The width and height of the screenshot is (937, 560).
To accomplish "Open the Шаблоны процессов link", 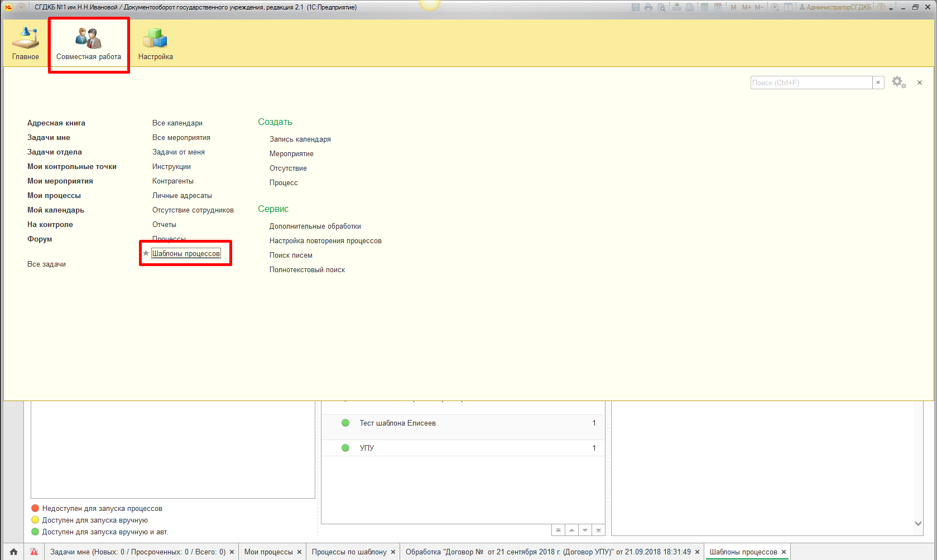I will (186, 253).
